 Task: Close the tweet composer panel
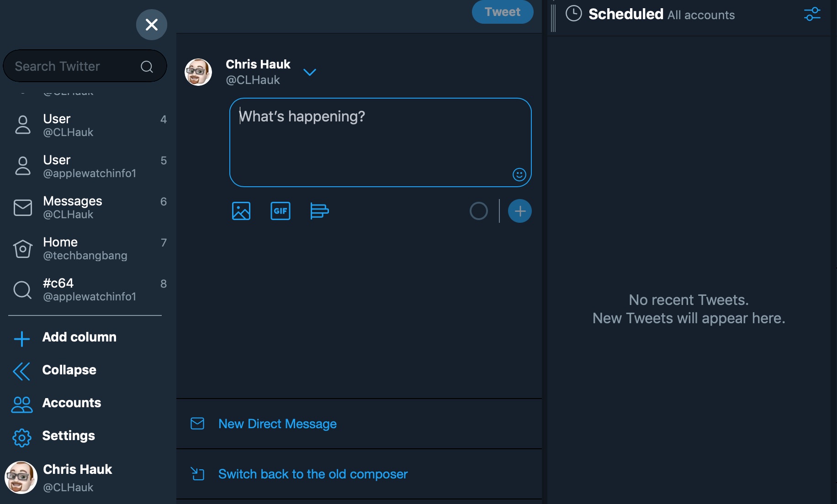151,25
